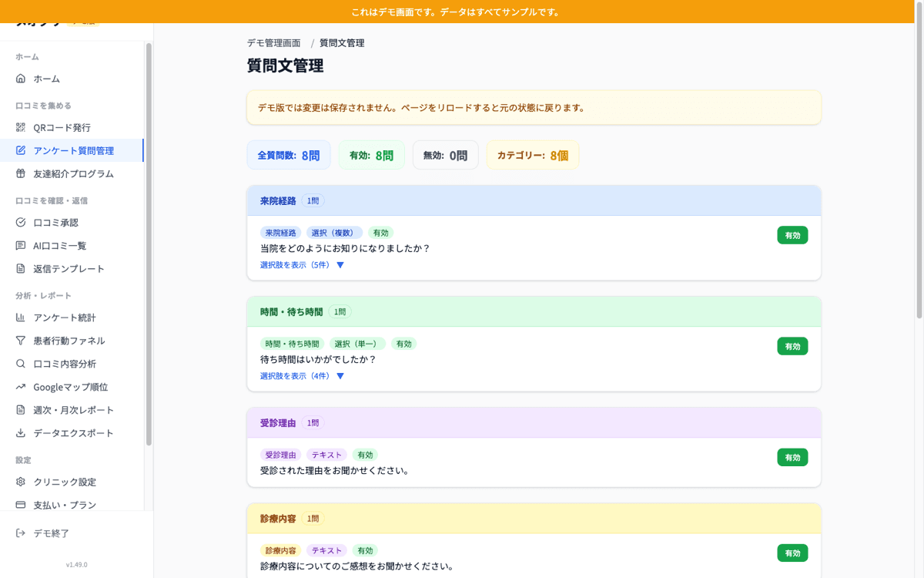Click the logout icon for デモ終了
The image size is (924, 578).
21,533
